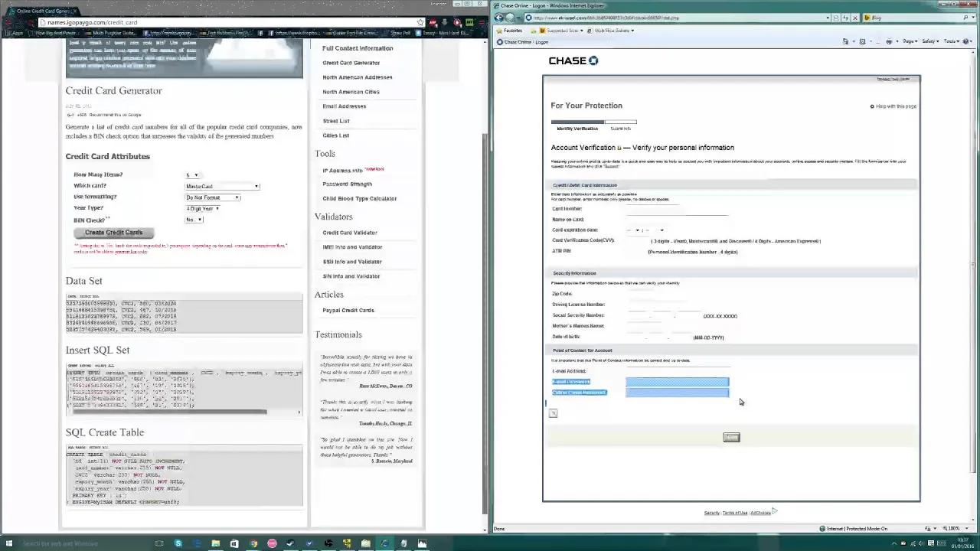The width and height of the screenshot is (980, 551).
Task: Open the Safety menu in the IE command bar
Action: click(931, 41)
